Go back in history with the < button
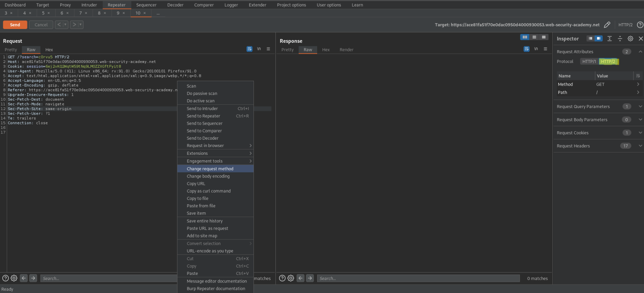Image resolution: width=644 pixels, height=293 pixels. [x=59, y=24]
